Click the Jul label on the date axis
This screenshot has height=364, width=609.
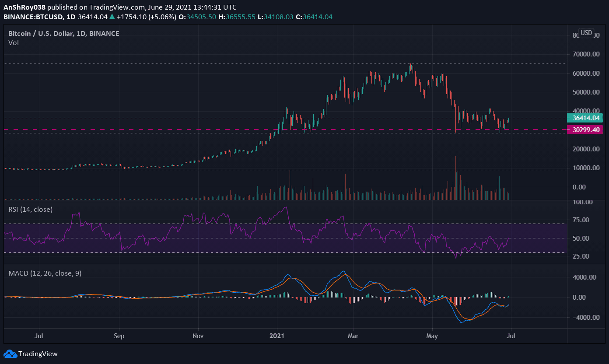click(x=39, y=336)
